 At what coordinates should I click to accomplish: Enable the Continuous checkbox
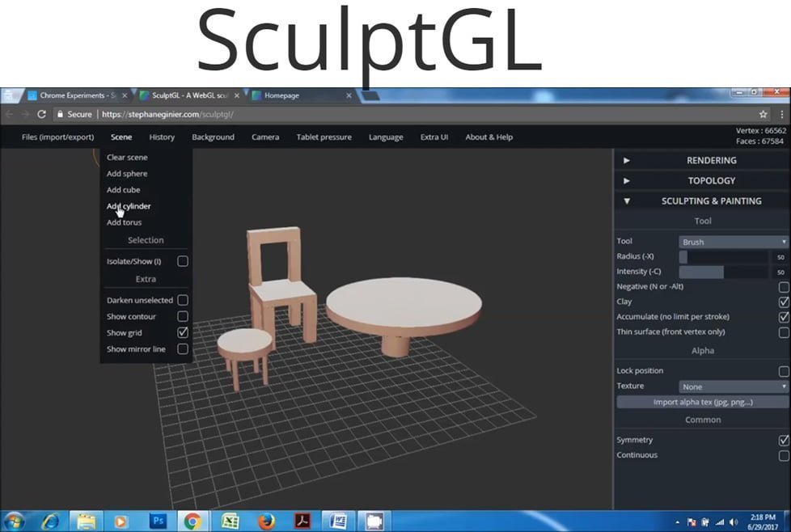pos(784,455)
